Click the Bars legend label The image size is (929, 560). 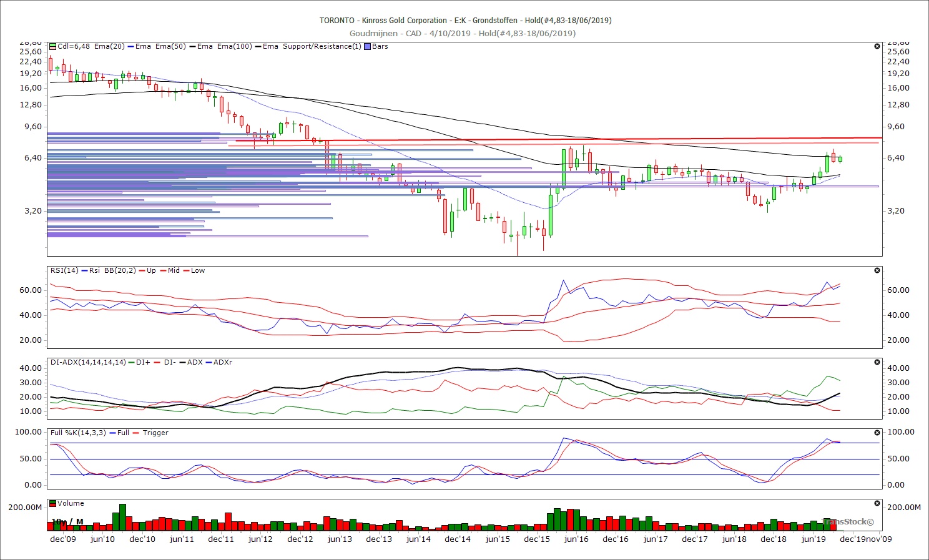[x=380, y=46]
